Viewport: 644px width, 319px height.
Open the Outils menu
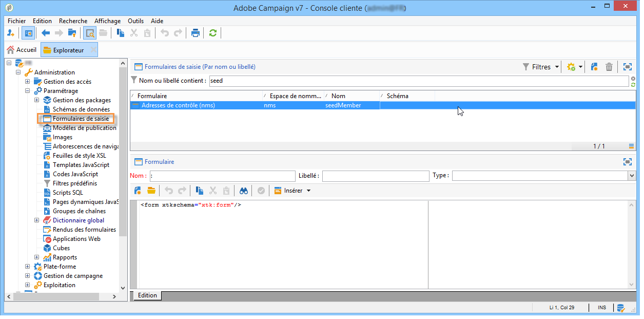(136, 21)
